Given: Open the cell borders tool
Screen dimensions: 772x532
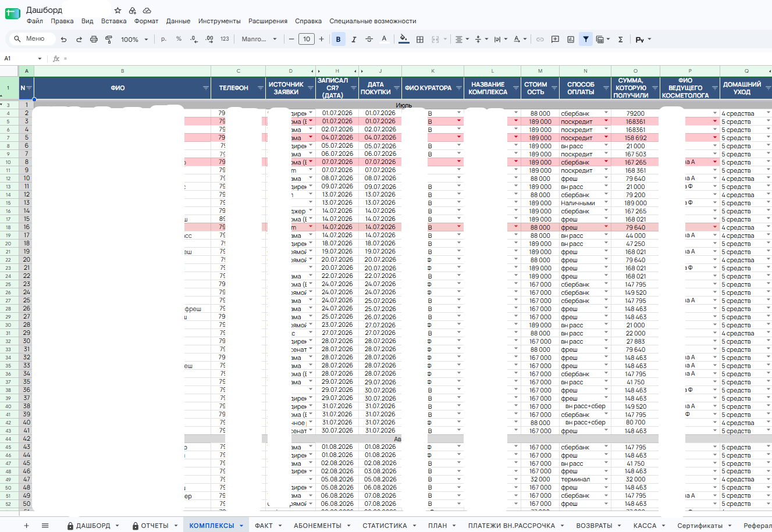Looking at the screenshot, I should (x=420, y=40).
